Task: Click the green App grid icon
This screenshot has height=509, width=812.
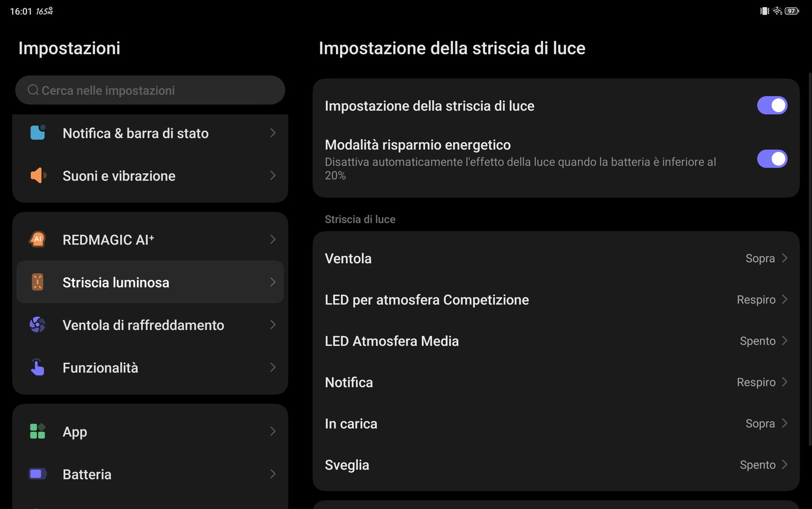Action: (38, 431)
